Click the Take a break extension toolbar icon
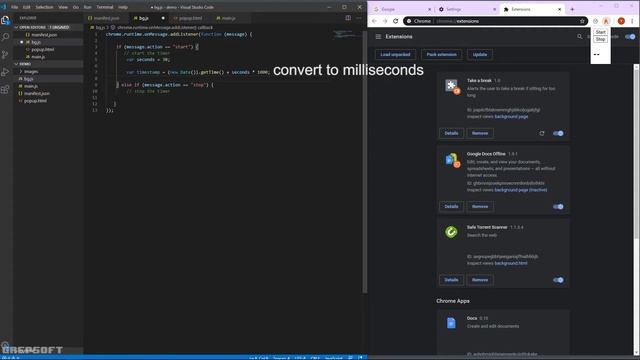The image size is (640, 360). (607, 21)
